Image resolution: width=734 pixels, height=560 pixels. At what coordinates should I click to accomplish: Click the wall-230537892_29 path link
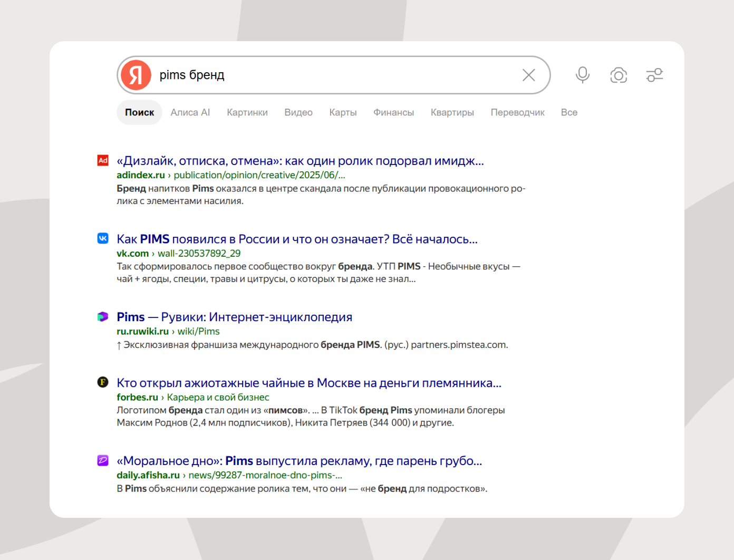199,254
